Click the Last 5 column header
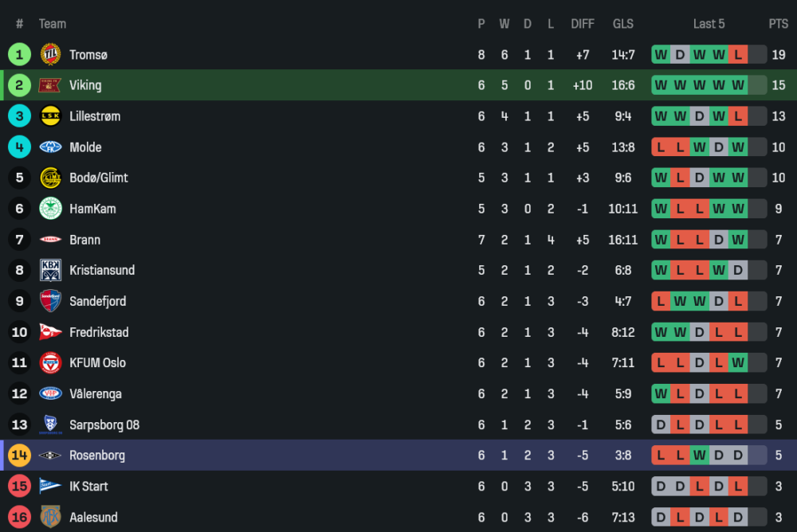This screenshot has width=797, height=532. [x=709, y=24]
